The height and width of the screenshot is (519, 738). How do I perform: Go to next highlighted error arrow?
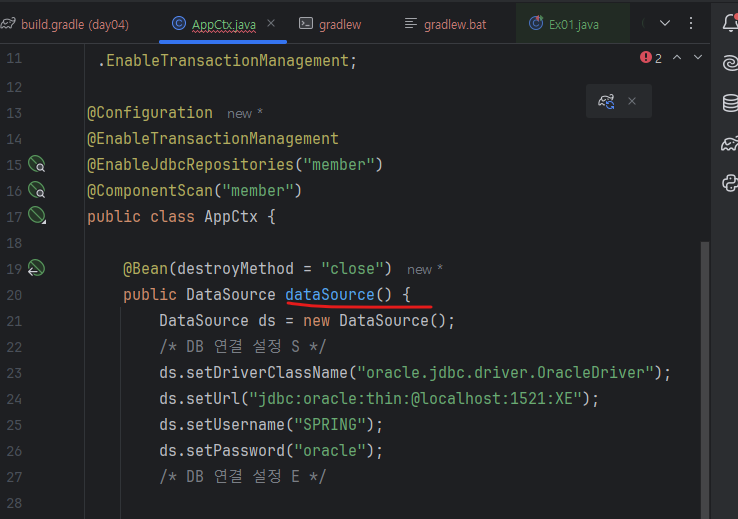[698, 57]
